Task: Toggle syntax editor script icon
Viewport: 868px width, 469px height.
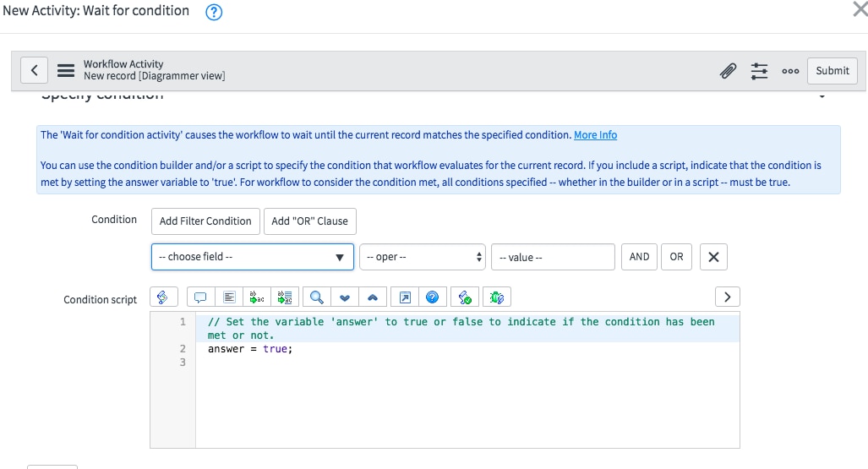Action: tap(163, 297)
